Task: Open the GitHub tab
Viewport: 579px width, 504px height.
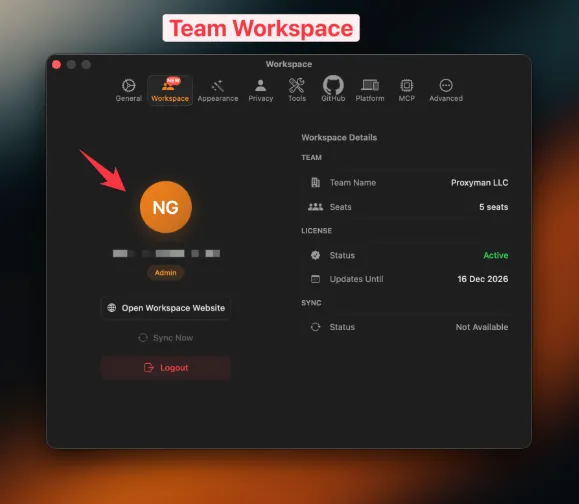Action: pos(333,89)
